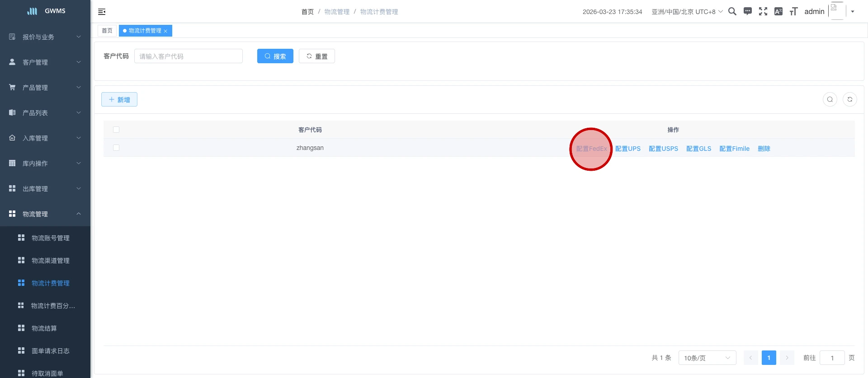The height and width of the screenshot is (378, 868).
Task: Click the 库内操作 table icon
Action: (x=12, y=163)
